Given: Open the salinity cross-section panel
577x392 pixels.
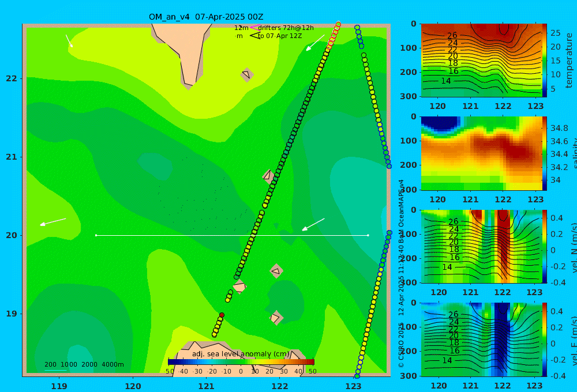Looking at the screenshot, I should click(481, 154).
